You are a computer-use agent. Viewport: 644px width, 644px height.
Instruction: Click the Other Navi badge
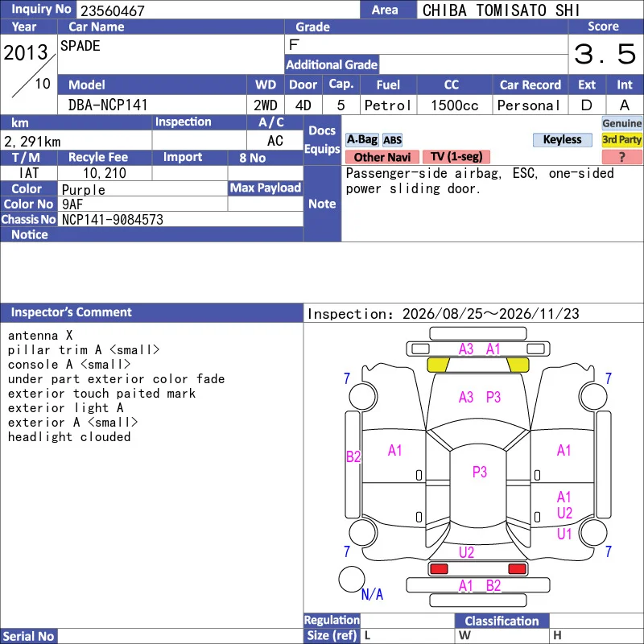382,157
